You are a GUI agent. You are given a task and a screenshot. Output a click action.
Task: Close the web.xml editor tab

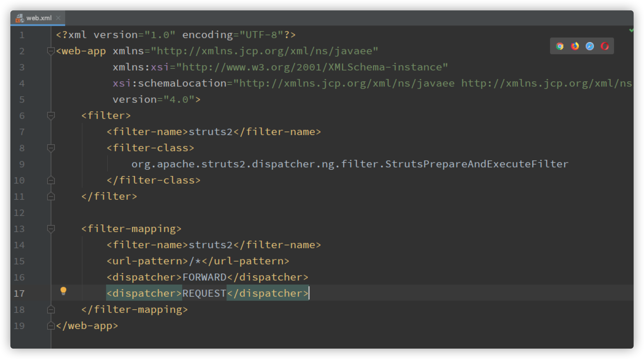58,18
